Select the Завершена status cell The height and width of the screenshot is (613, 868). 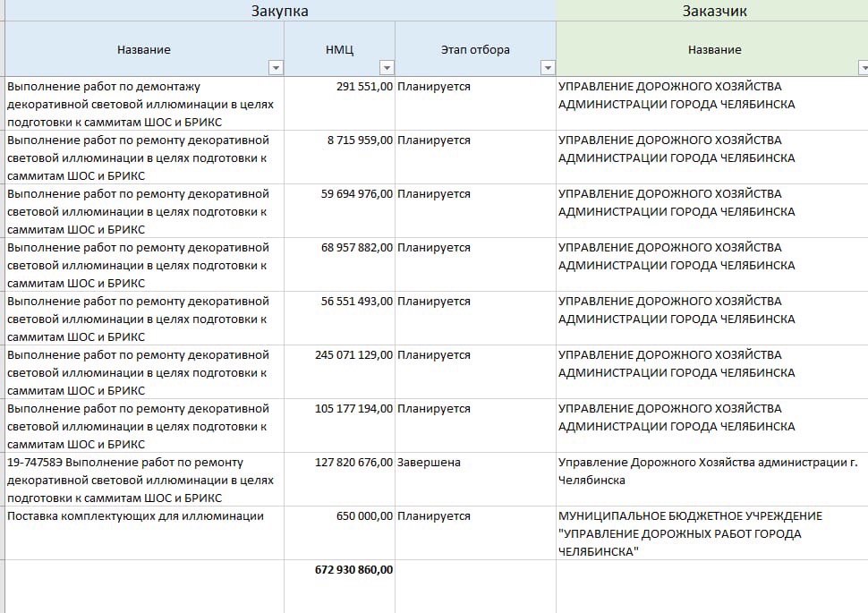(475, 480)
